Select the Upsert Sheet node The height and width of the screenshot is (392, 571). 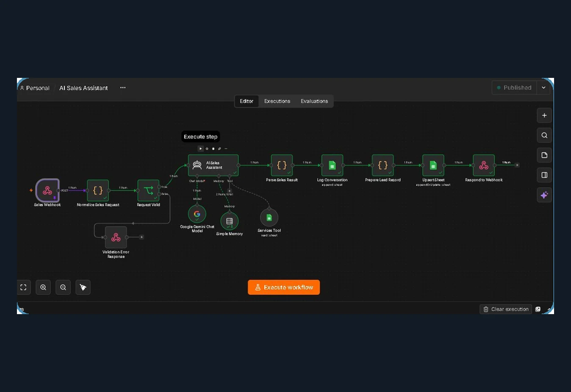(433, 165)
